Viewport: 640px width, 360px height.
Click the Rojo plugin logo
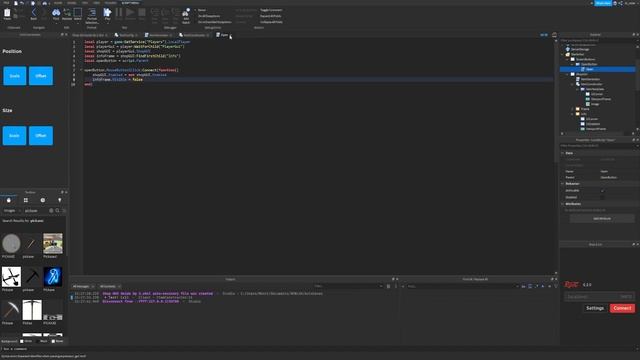tap(572, 284)
